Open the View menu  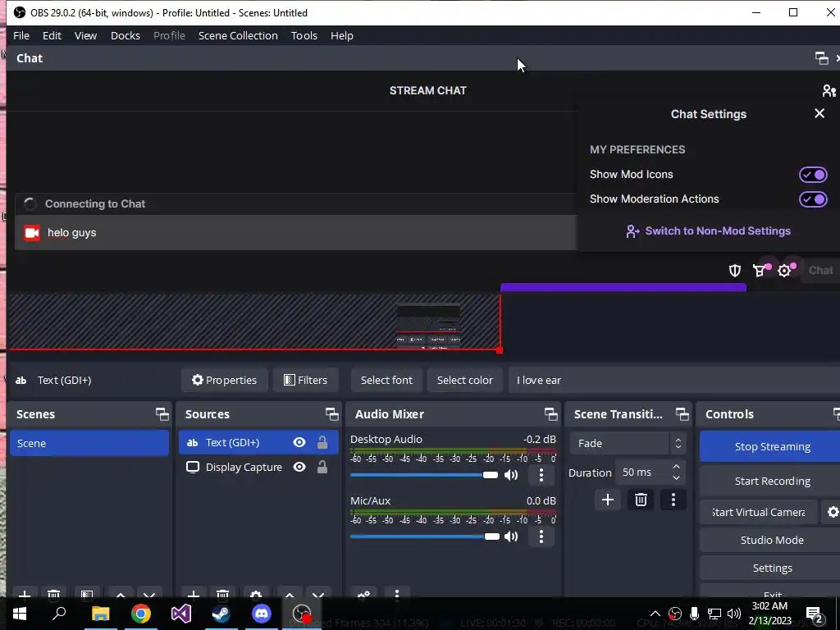(x=85, y=35)
